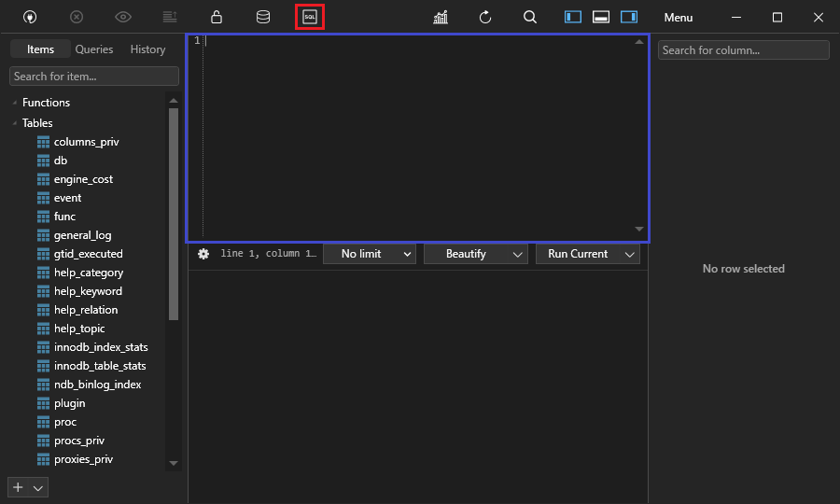Select the general_log table
The height and width of the screenshot is (504, 840).
point(82,235)
